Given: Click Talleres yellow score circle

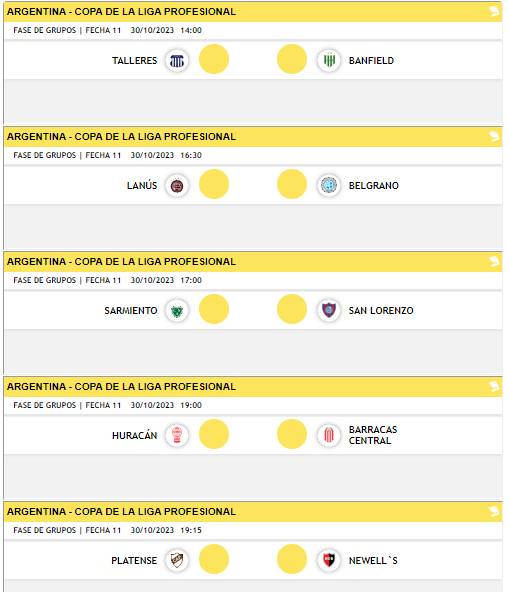Looking at the screenshot, I should tap(214, 59).
